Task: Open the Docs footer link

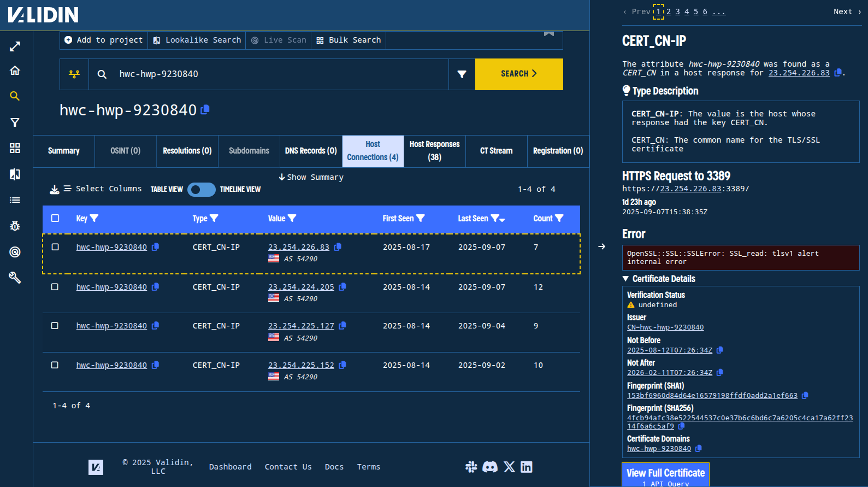Action: (x=334, y=467)
